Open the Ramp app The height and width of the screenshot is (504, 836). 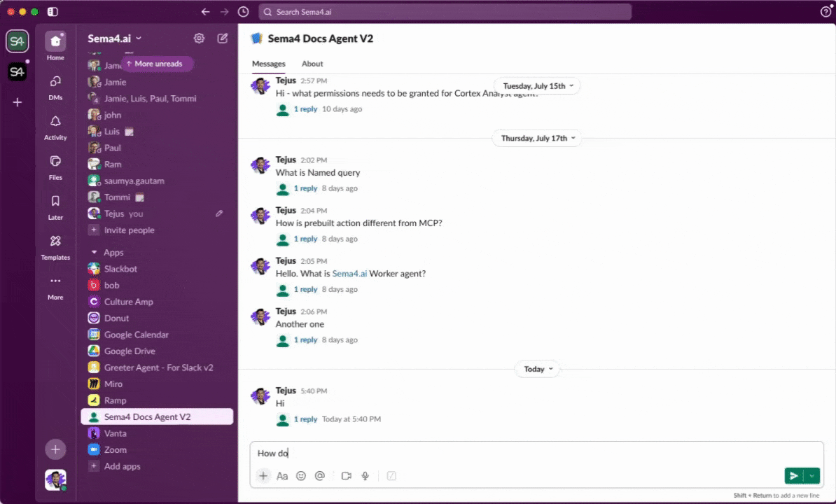tap(157, 400)
